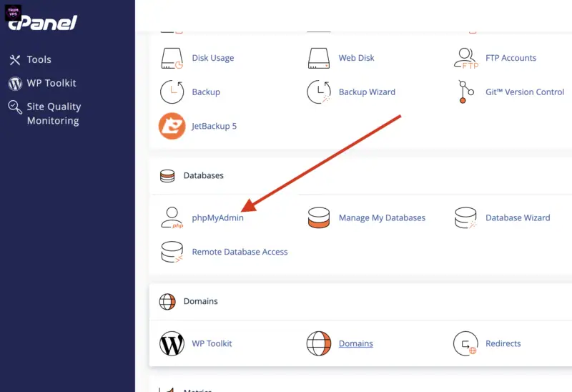
Task: Click the Site Quality Monitoring magnifier icon
Action: coord(15,107)
